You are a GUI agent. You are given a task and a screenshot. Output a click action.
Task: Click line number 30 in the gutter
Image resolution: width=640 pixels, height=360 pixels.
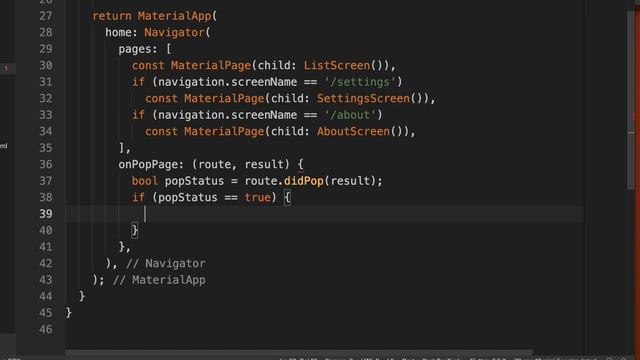pos(46,65)
